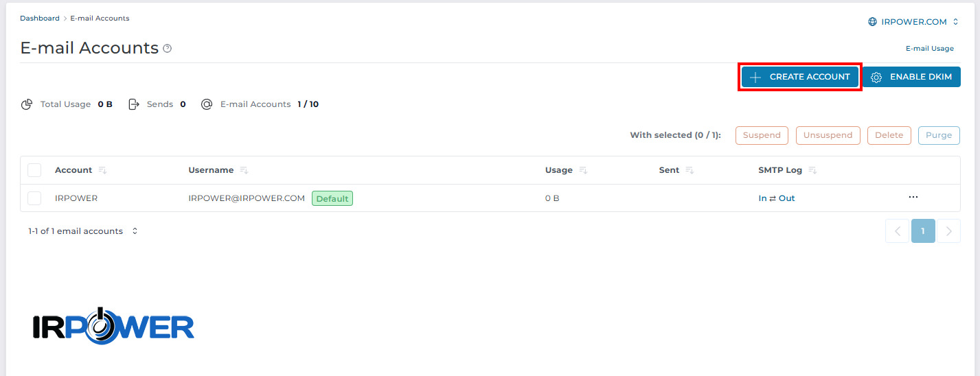The image size is (980, 376).
Task: Sort by Account column sort icon
Action: pyautogui.click(x=102, y=170)
